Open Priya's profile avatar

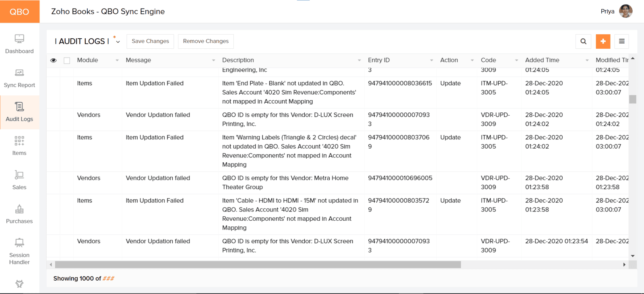[x=626, y=11]
